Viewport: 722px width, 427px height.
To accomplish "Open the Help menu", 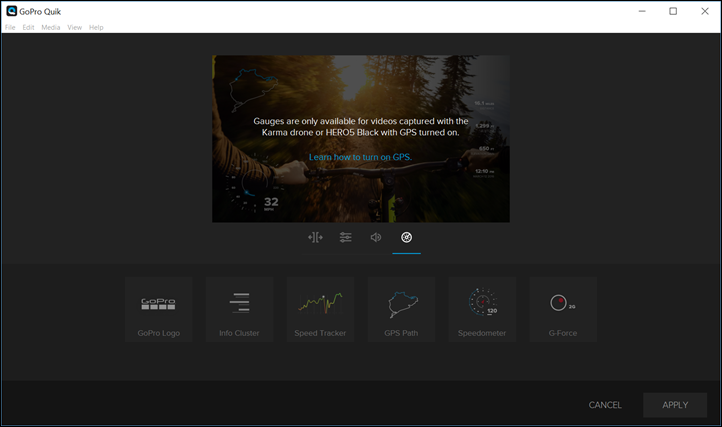I will pyautogui.click(x=96, y=28).
